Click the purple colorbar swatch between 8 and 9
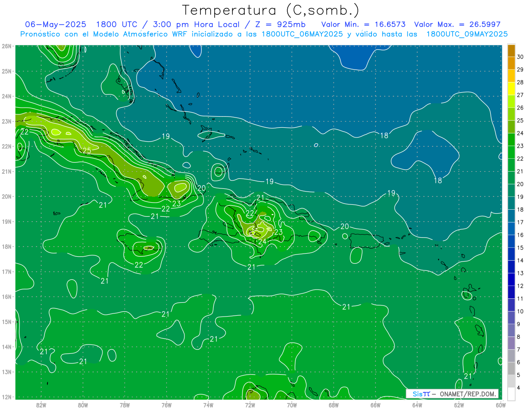 click(511, 330)
